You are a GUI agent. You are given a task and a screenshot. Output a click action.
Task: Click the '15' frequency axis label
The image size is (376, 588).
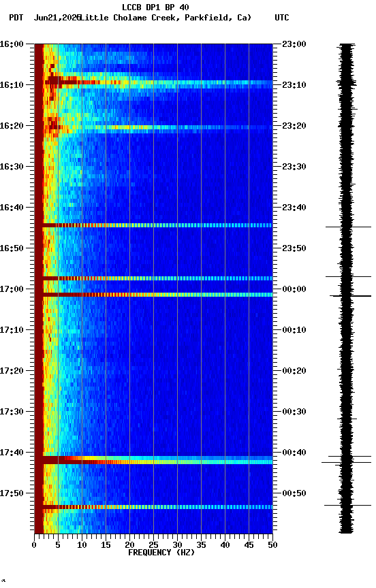coord(106,545)
